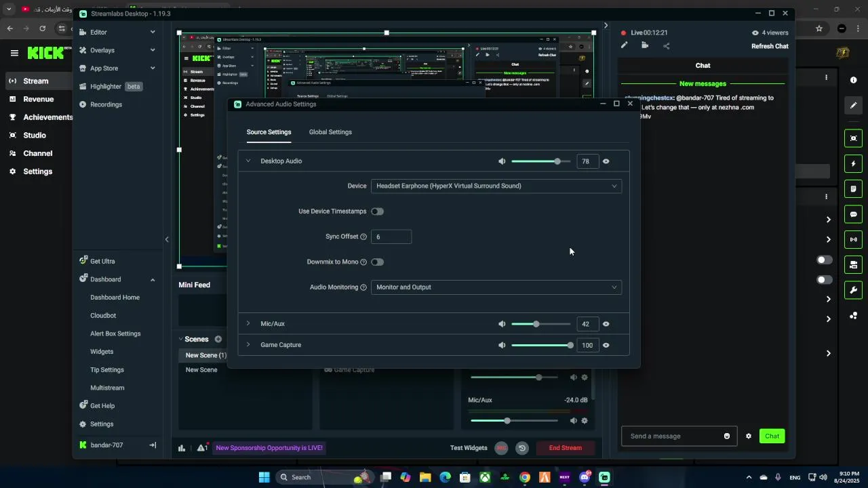Screen dimensions: 868x488
Task: Open Discord from the Windows taskbar
Action: (585, 477)
